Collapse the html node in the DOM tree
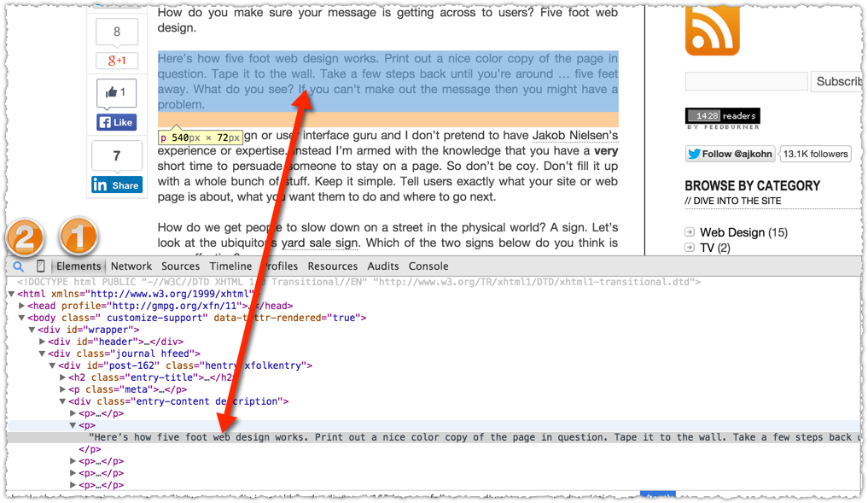 pos(11,294)
